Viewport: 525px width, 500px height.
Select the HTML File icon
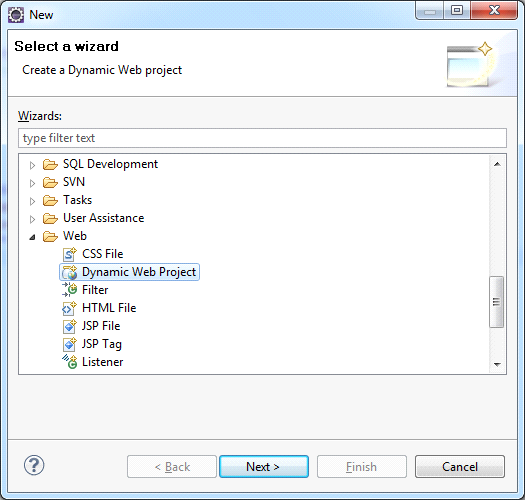click(70, 308)
